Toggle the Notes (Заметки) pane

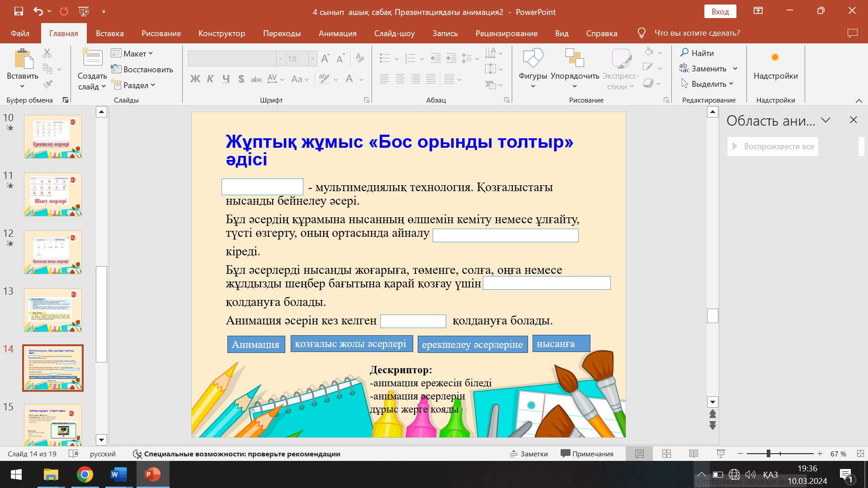tap(528, 454)
